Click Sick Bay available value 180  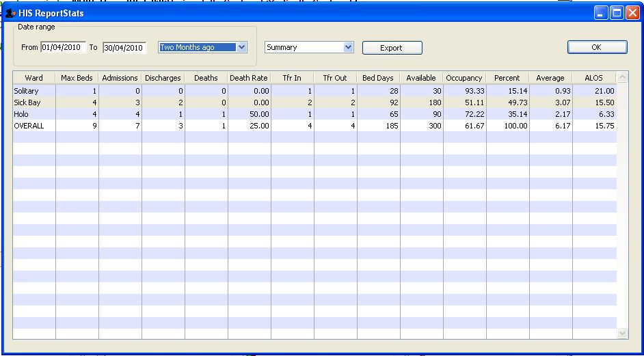435,102
